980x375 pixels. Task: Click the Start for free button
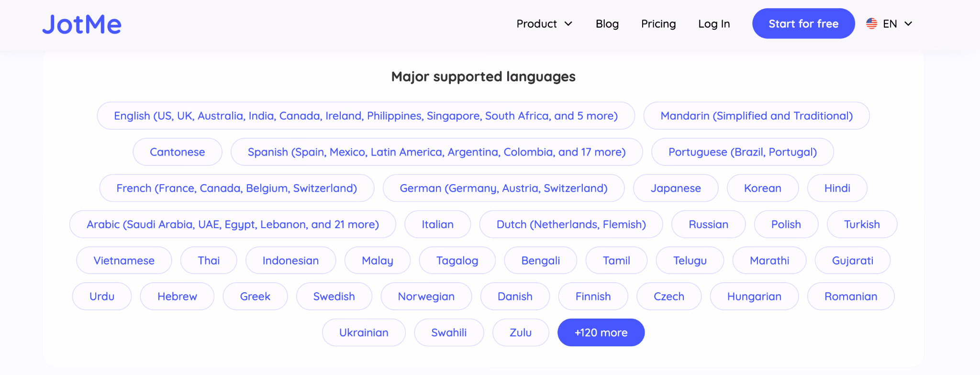pos(803,23)
